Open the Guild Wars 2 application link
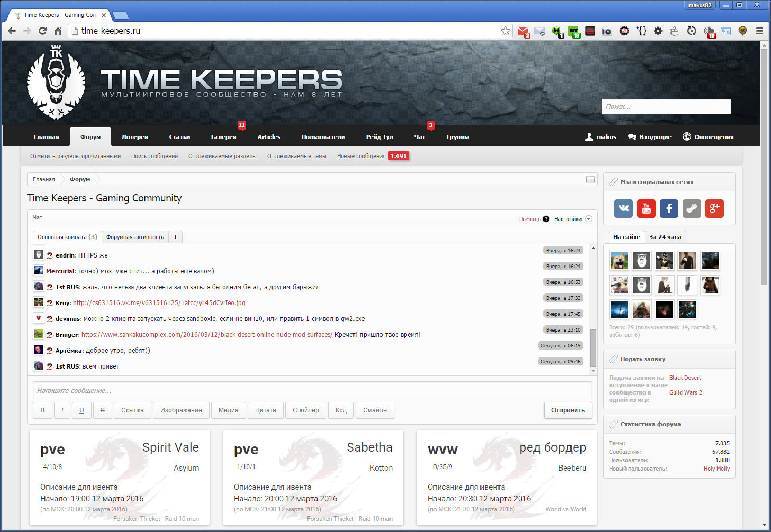 (685, 392)
